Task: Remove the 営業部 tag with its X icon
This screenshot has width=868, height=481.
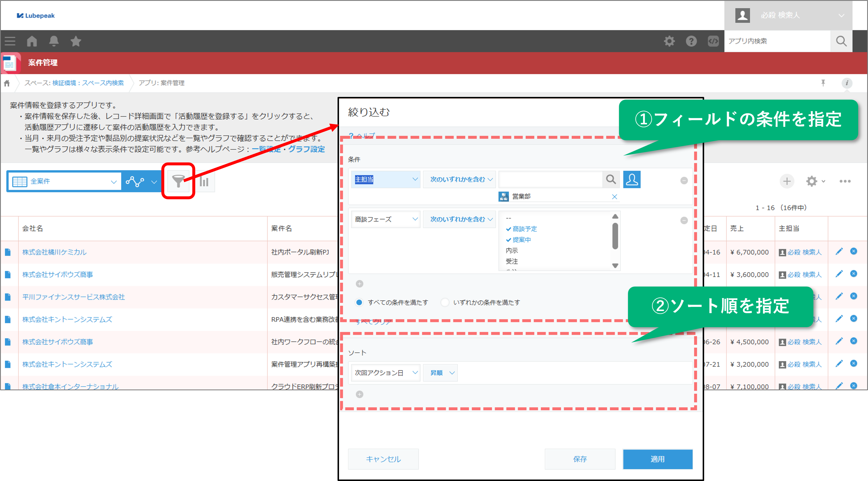Action: pos(615,197)
